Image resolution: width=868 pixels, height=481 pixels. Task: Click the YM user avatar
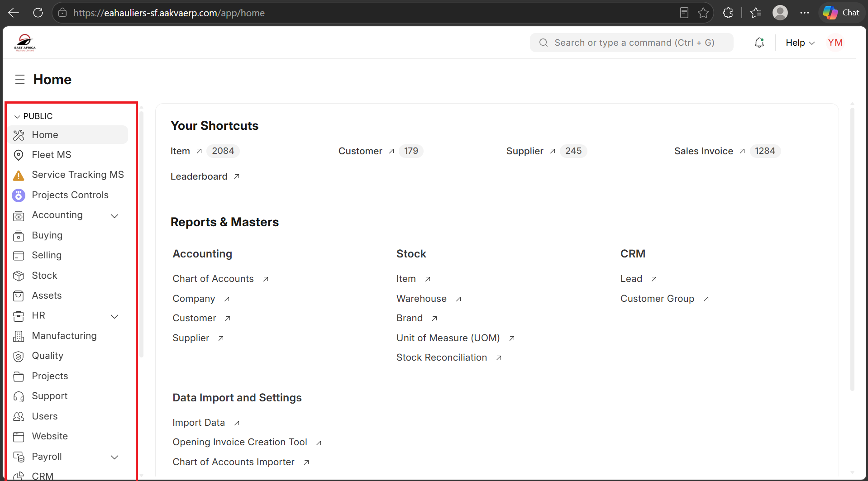[835, 43]
